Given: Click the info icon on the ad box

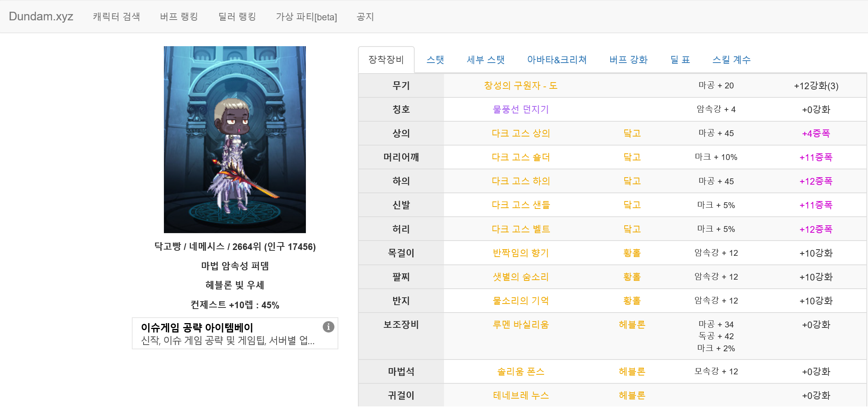Looking at the screenshot, I should tap(328, 327).
